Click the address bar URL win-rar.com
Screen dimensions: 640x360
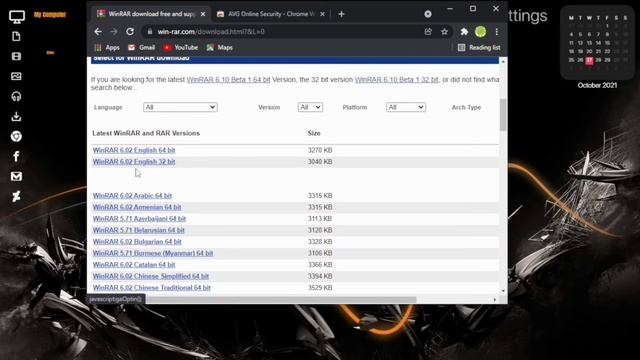tap(211, 31)
